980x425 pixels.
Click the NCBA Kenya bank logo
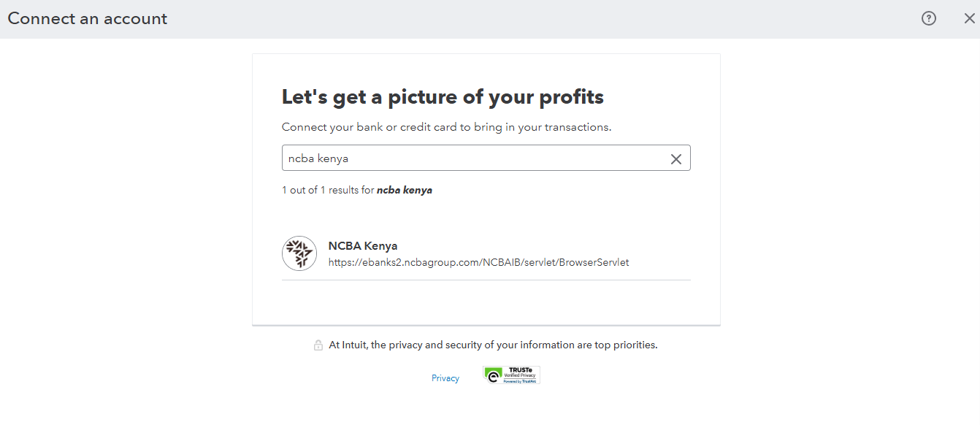(x=299, y=253)
